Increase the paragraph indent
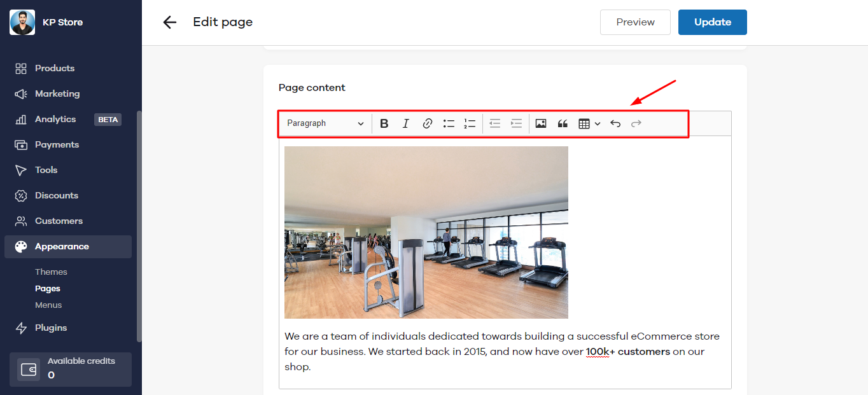Image resolution: width=868 pixels, height=395 pixels. (517, 123)
